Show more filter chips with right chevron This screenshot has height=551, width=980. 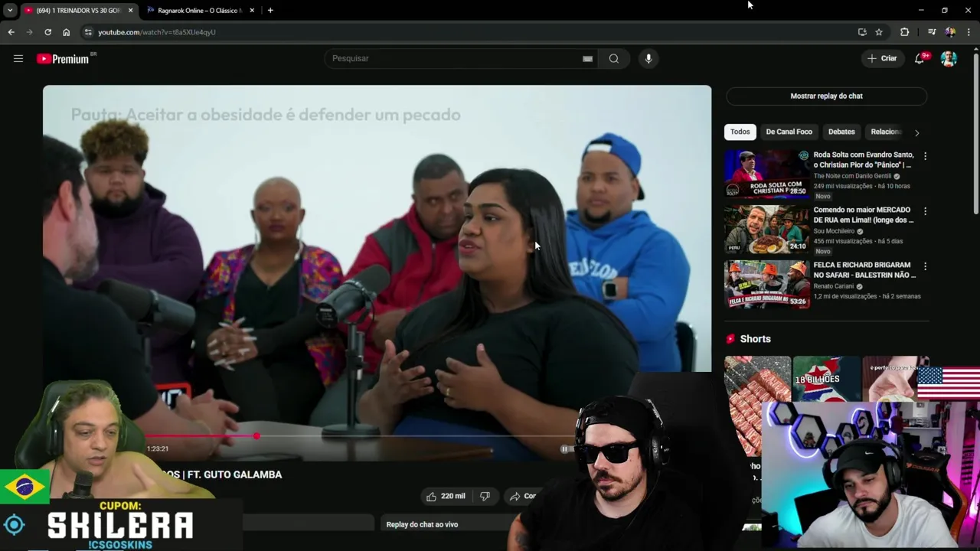916,132
